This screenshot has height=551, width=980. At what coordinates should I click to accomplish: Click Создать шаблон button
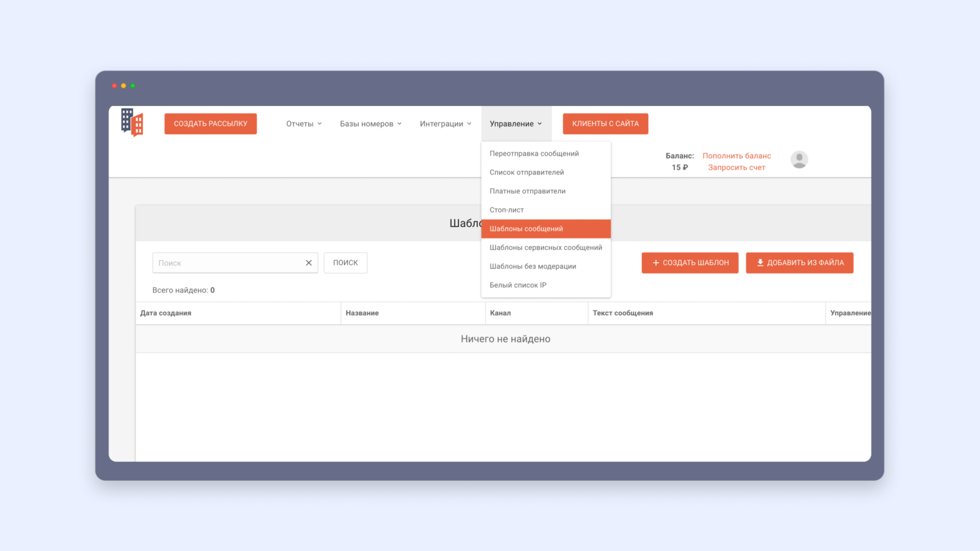pyautogui.click(x=690, y=263)
